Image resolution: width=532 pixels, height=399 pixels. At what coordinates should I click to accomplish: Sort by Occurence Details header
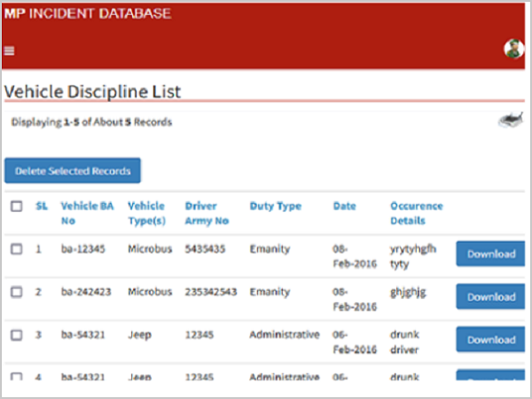pyautogui.click(x=416, y=213)
